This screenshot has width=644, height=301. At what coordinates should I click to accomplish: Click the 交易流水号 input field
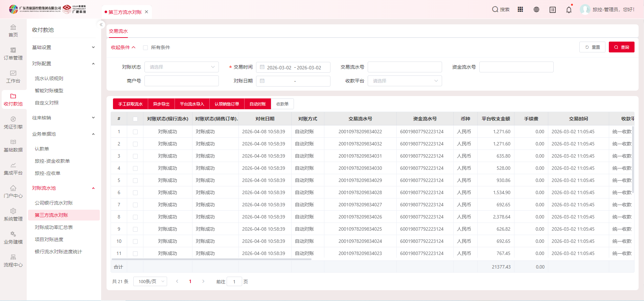click(x=405, y=67)
